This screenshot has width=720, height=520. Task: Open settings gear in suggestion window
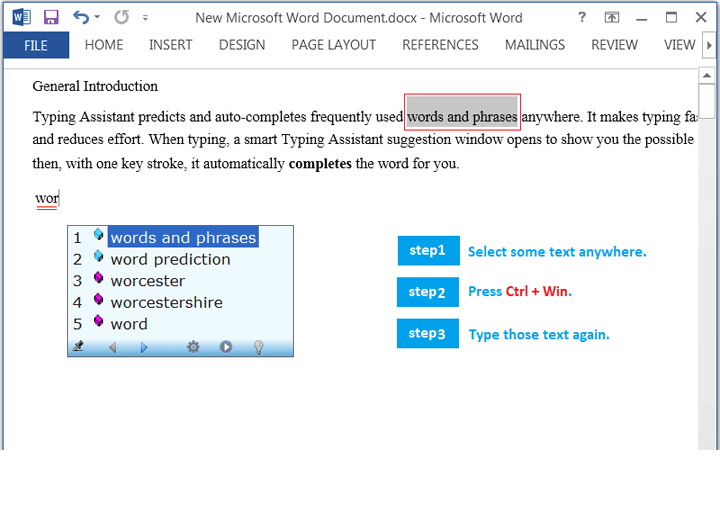(193, 347)
